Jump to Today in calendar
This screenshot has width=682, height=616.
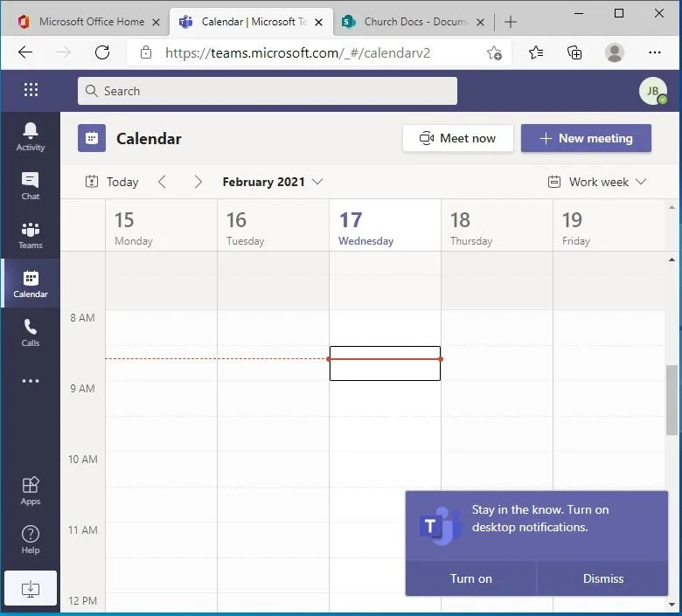[x=112, y=182]
